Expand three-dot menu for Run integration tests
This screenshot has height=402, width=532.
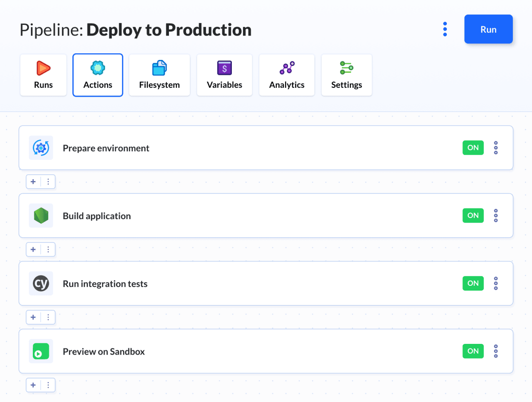tap(496, 284)
